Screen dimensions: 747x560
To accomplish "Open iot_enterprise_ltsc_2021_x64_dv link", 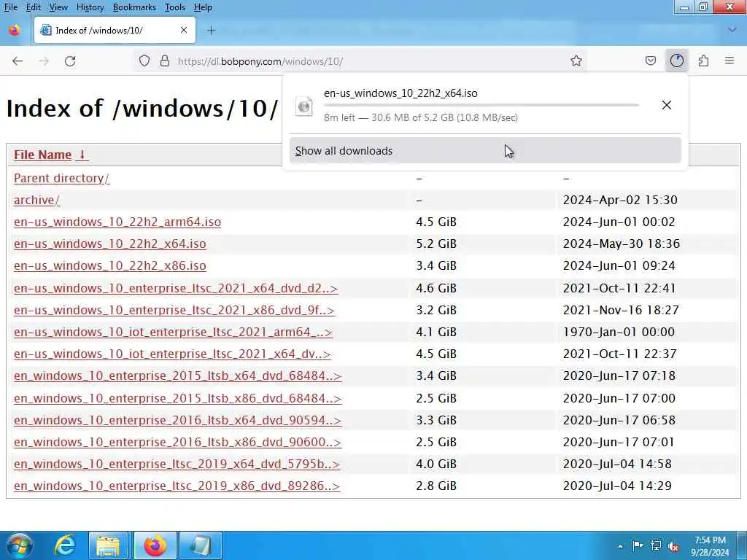I will coord(172,354).
